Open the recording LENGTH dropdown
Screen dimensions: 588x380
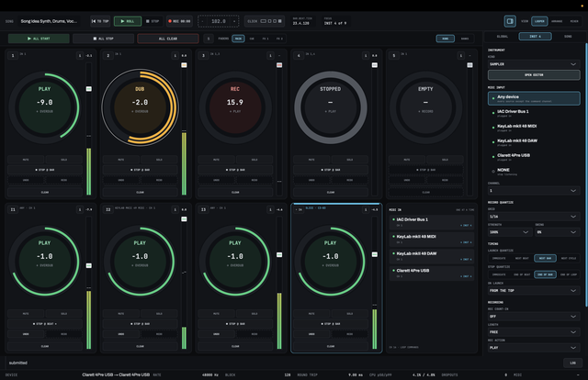coord(533,332)
